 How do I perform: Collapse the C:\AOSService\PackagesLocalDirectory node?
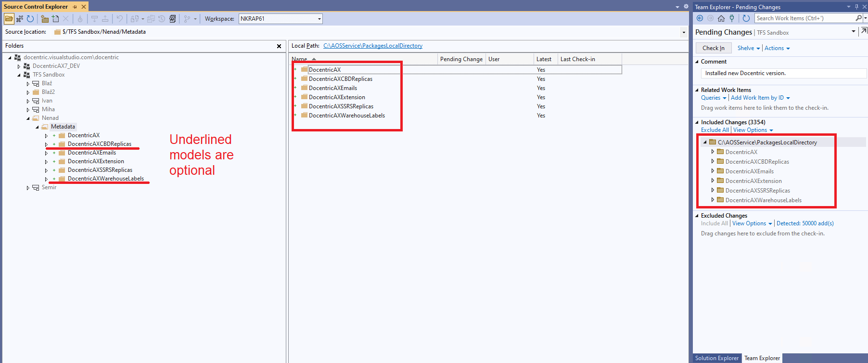coord(705,143)
